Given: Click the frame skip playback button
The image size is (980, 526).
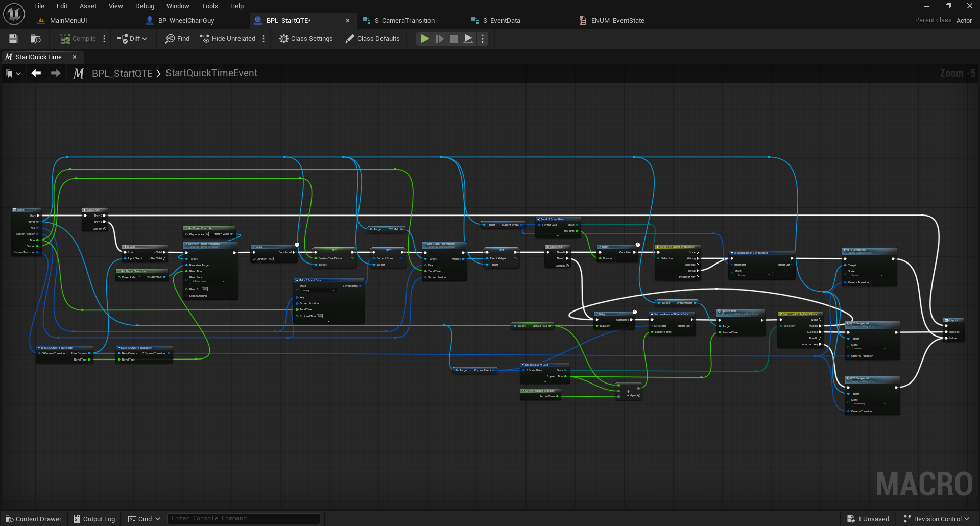Looking at the screenshot, I should pos(440,39).
